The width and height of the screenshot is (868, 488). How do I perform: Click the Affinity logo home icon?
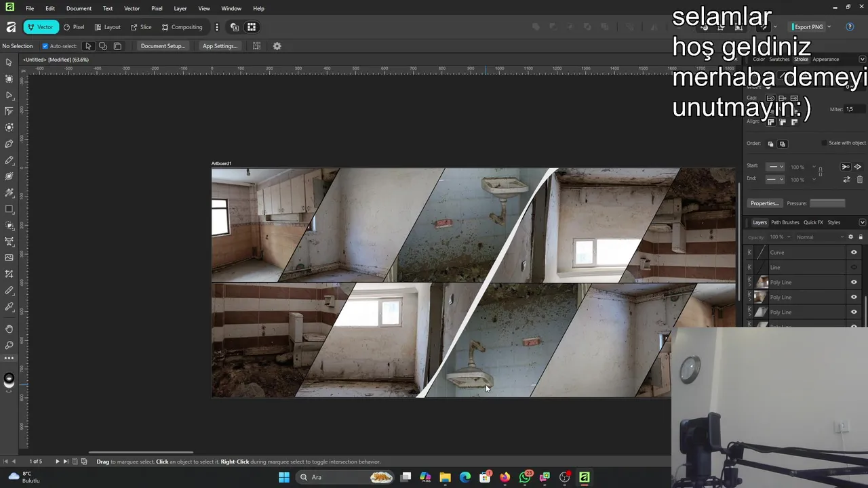click(x=11, y=27)
